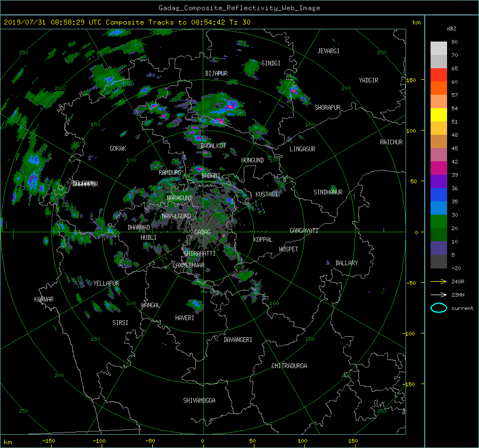Click the echo cell north of Haveri
Screen dimensions: 479x448
click(x=195, y=305)
